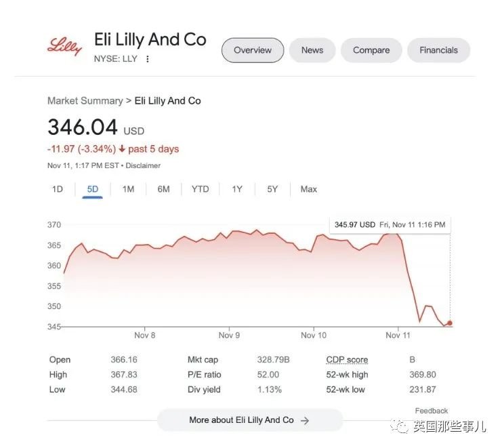Image resolution: width=502 pixels, height=448 pixels.
Task: Click the Market Summary breadcrumb link
Action: 85,101
